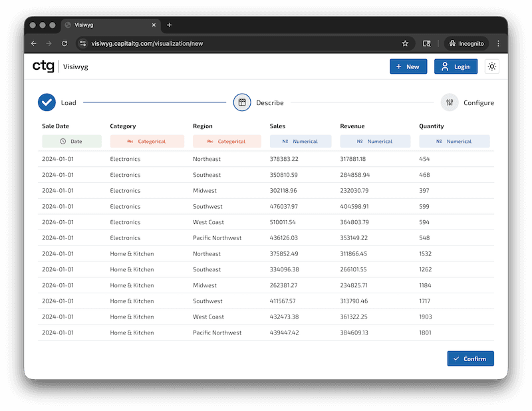
Task: Select the Visiwyg browser tab
Action: [x=106, y=25]
